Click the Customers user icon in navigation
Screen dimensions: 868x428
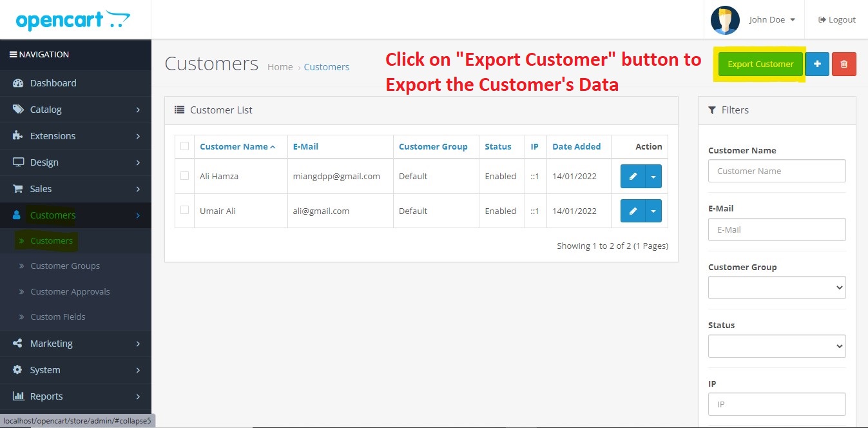click(17, 215)
